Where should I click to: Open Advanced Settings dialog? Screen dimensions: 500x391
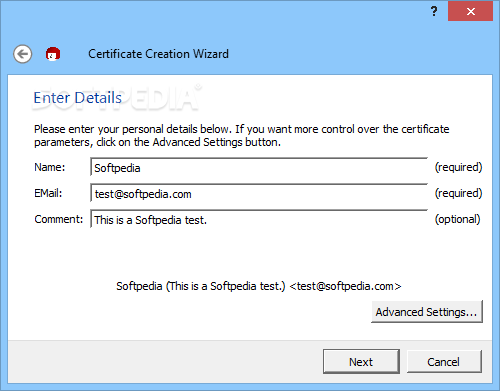(427, 312)
